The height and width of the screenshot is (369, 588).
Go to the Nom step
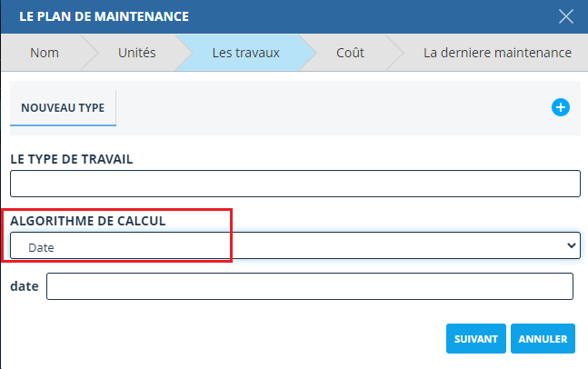(x=45, y=53)
